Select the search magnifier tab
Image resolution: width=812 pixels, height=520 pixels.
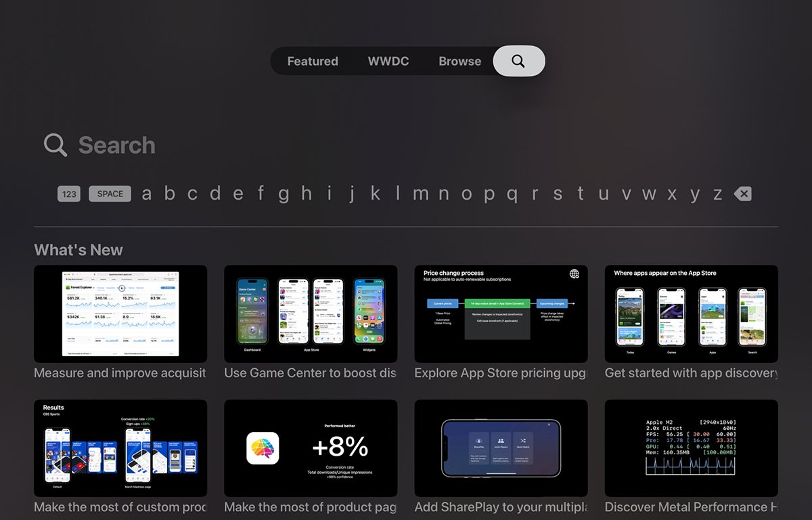tap(518, 61)
